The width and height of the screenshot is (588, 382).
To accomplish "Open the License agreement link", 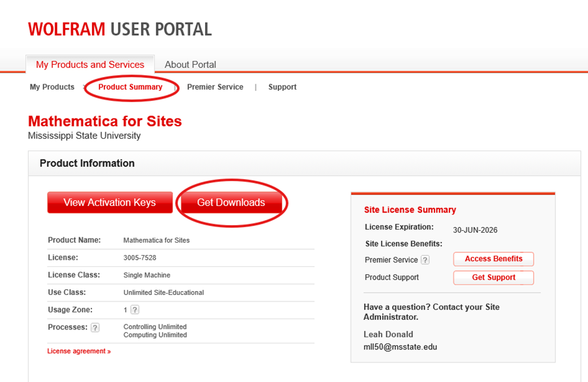I will [x=79, y=351].
